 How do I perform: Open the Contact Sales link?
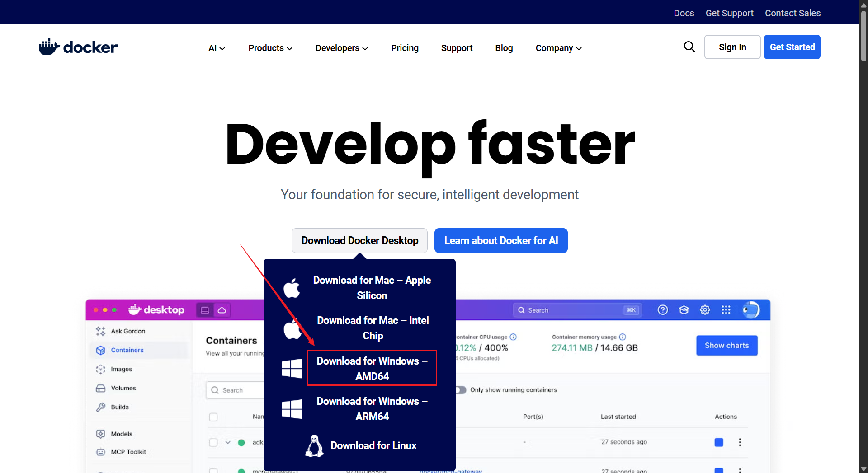pyautogui.click(x=793, y=13)
